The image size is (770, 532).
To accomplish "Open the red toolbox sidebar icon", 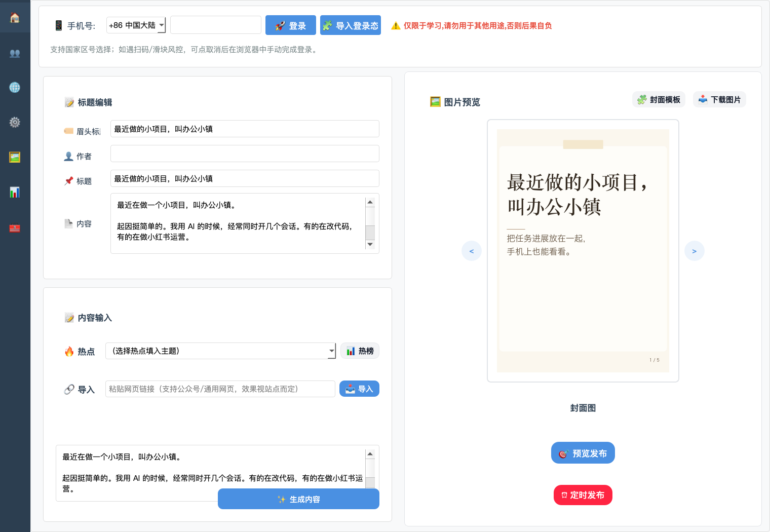I will tap(15, 228).
